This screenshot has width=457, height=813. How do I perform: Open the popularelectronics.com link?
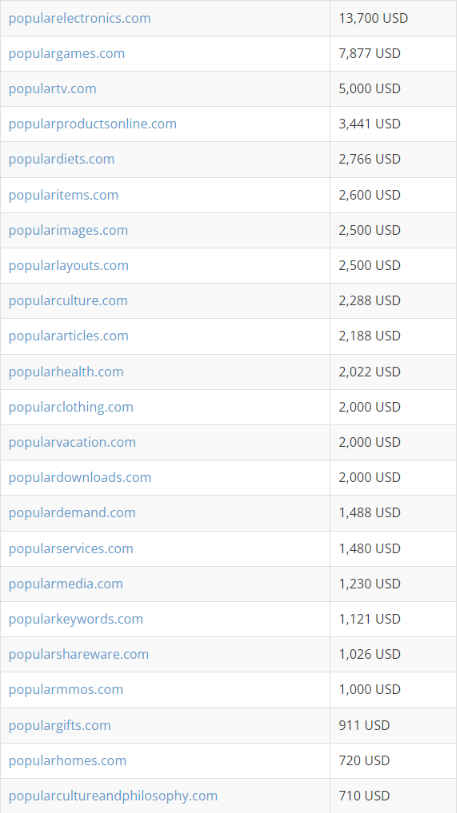click(79, 18)
